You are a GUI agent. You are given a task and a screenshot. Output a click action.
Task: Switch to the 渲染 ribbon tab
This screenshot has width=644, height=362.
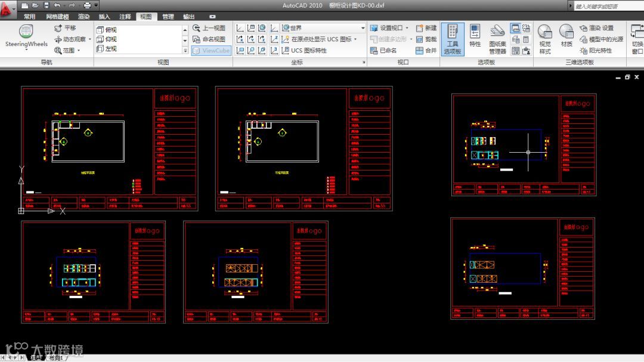84,17
